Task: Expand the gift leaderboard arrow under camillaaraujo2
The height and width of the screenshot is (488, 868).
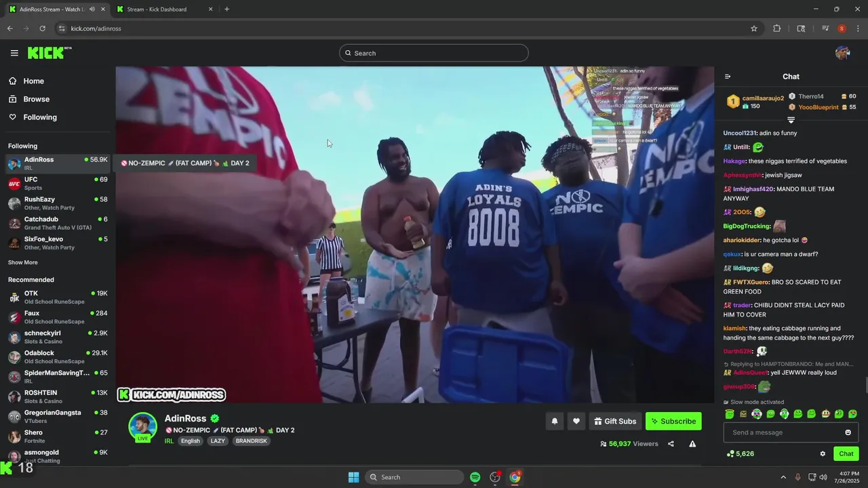Action: pyautogui.click(x=791, y=120)
